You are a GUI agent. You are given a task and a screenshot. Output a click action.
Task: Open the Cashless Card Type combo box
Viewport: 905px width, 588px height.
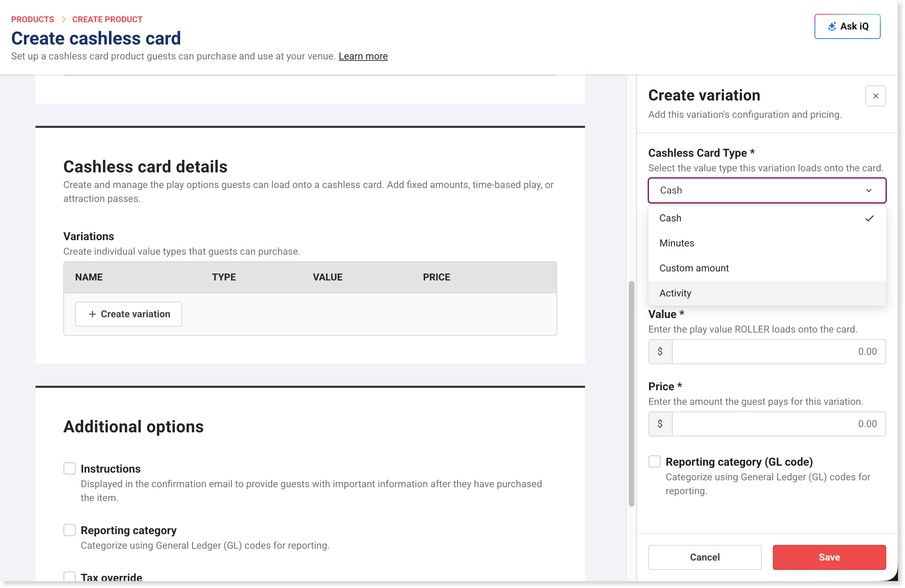click(x=767, y=190)
